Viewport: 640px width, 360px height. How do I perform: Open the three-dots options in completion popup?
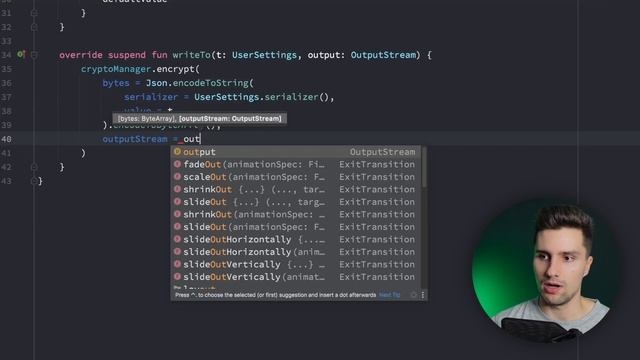(422, 295)
